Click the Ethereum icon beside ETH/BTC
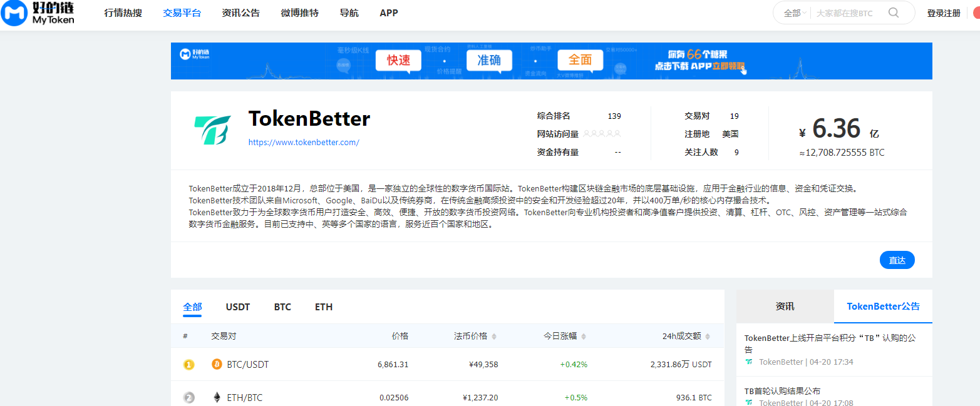 click(x=217, y=397)
